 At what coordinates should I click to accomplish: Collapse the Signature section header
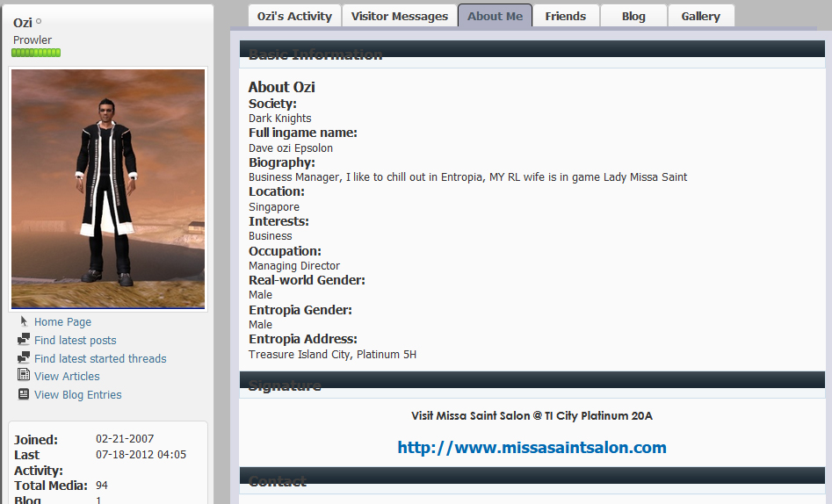coord(532,385)
